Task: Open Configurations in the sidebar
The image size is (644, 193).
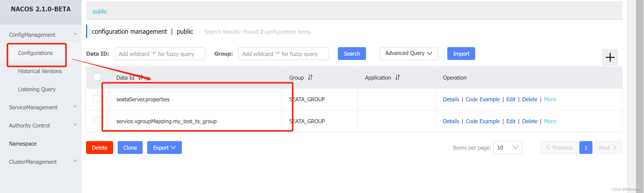Action: (x=35, y=53)
